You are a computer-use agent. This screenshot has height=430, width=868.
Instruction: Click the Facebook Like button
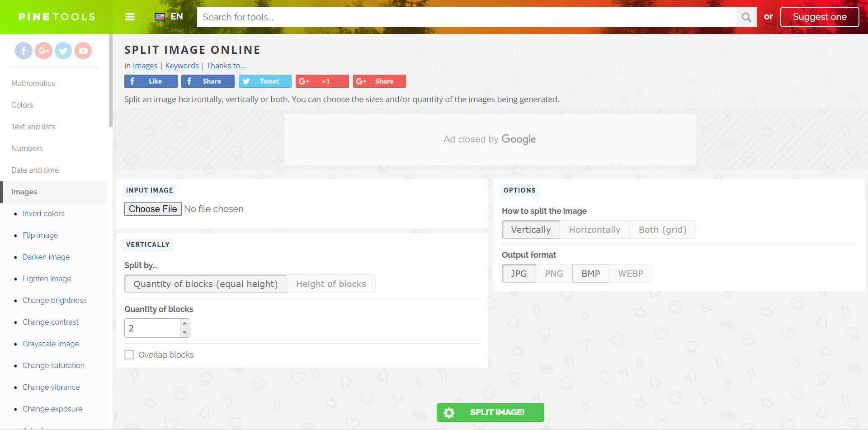(151, 81)
